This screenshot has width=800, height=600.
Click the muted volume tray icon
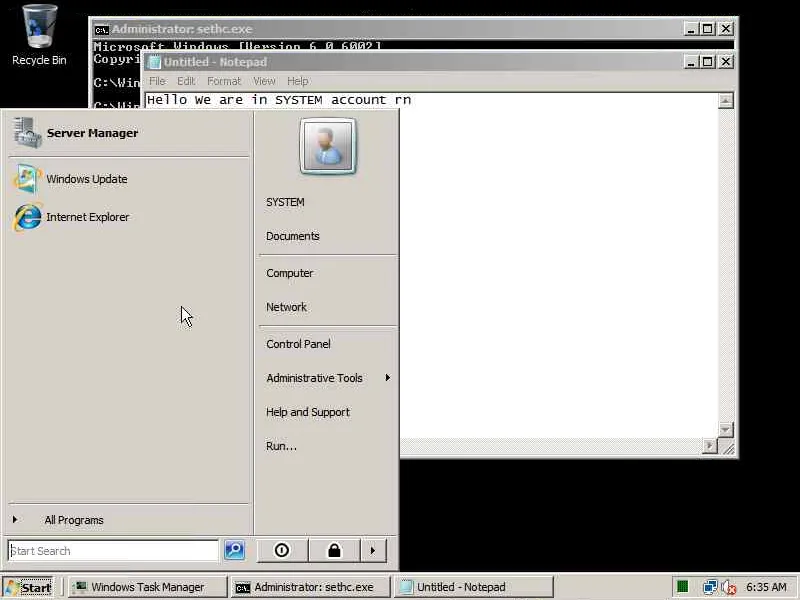click(729, 587)
